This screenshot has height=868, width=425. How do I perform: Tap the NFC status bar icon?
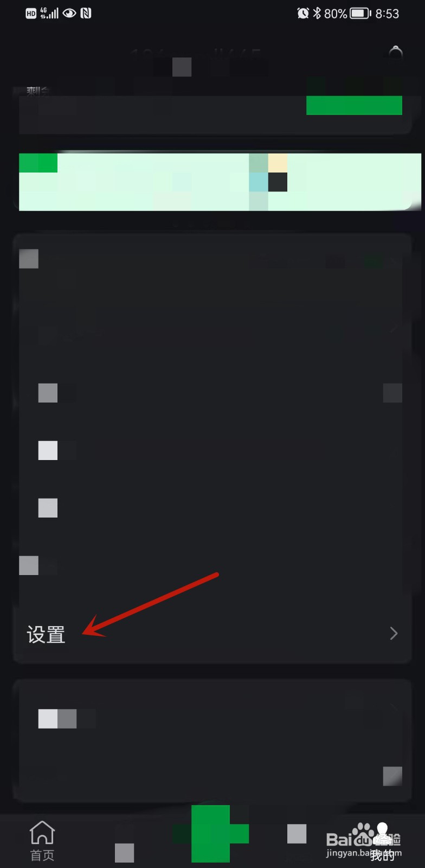click(x=86, y=14)
